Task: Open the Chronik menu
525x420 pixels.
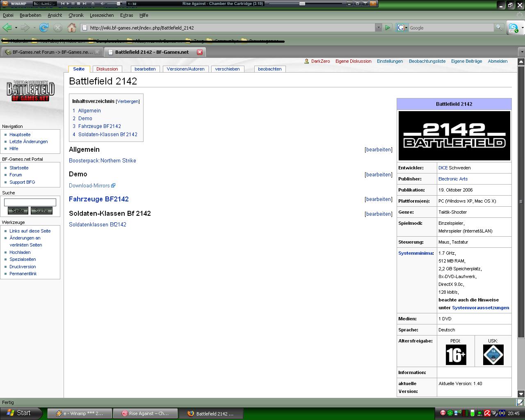Action: (76, 15)
